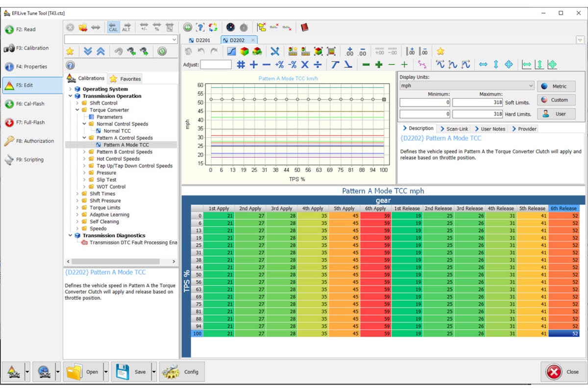Viewport: 588px width, 392px height.
Task: Expand the Shift Control tree folder
Action: tap(77, 103)
